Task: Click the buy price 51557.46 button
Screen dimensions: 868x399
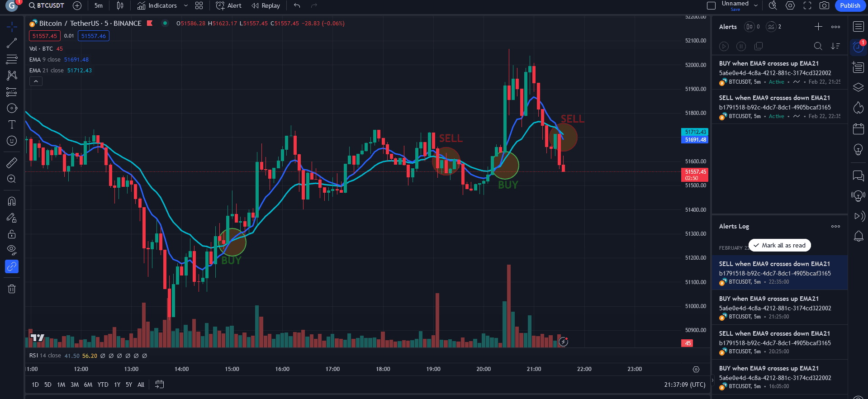Action: (x=94, y=36)
